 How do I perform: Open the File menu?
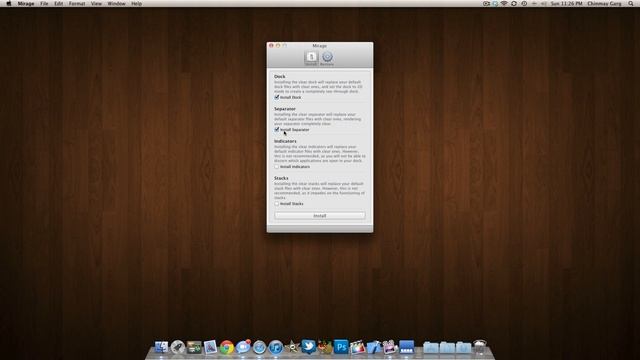pos(44,4)
